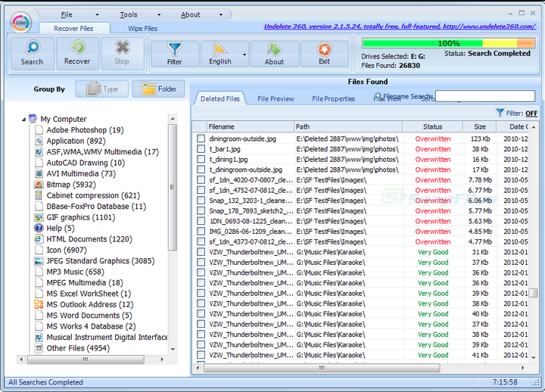Sort by the Path column header

coord(348,127)
